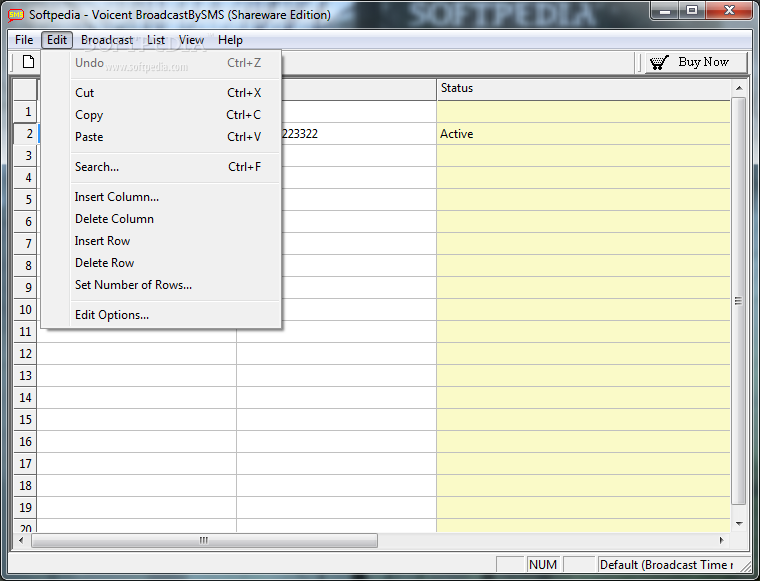
Task: Click the Default (Broadcast Time status text
Action: (x=666, y=565)
